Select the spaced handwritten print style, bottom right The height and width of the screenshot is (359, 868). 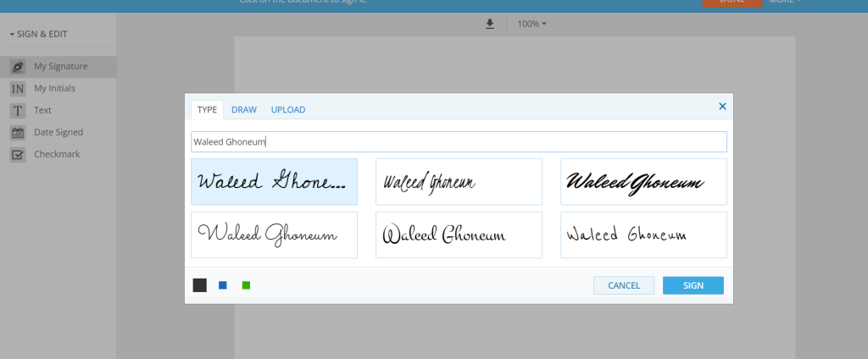[x=643, y=235]
